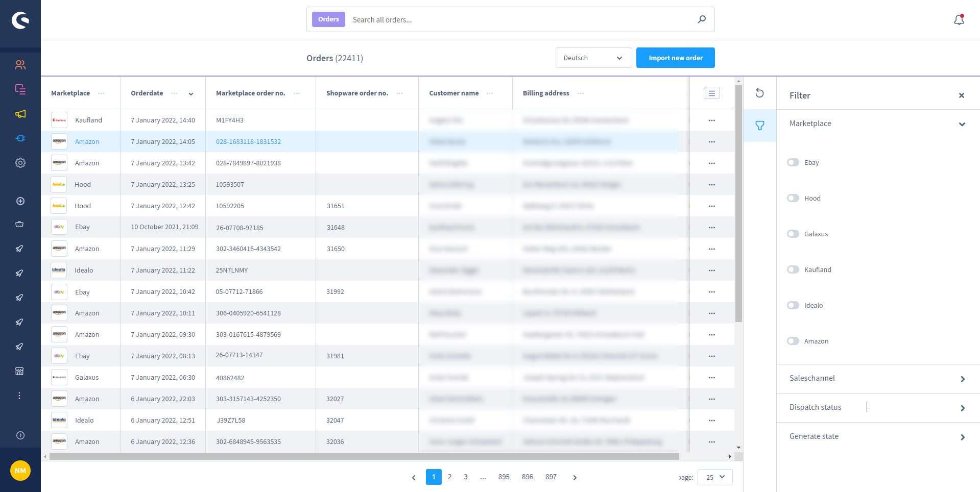Click the vertical table scrollbar

pos(738,203)
